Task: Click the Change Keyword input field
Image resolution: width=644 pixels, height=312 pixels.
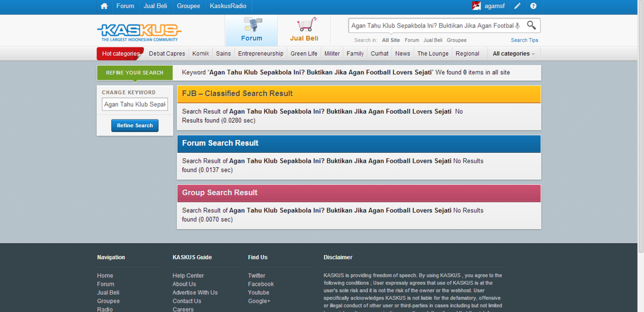Action: tap(135, 105)
